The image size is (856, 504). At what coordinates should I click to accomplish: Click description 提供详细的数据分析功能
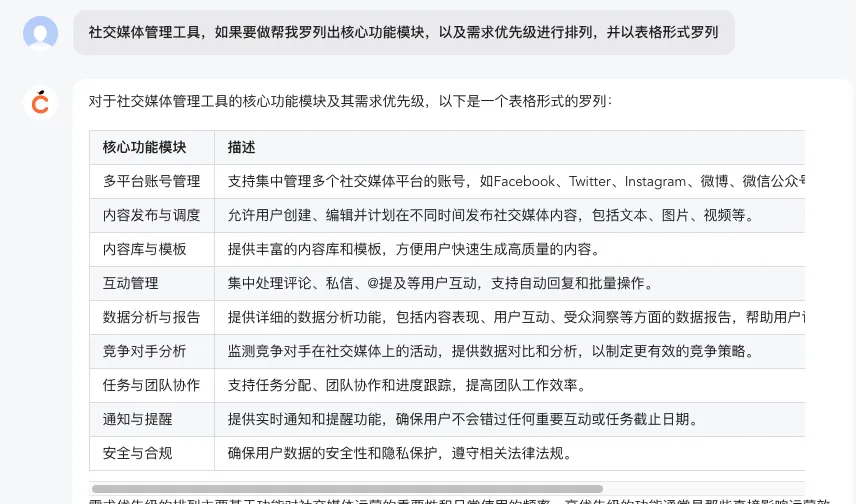(x=510, y=317)
